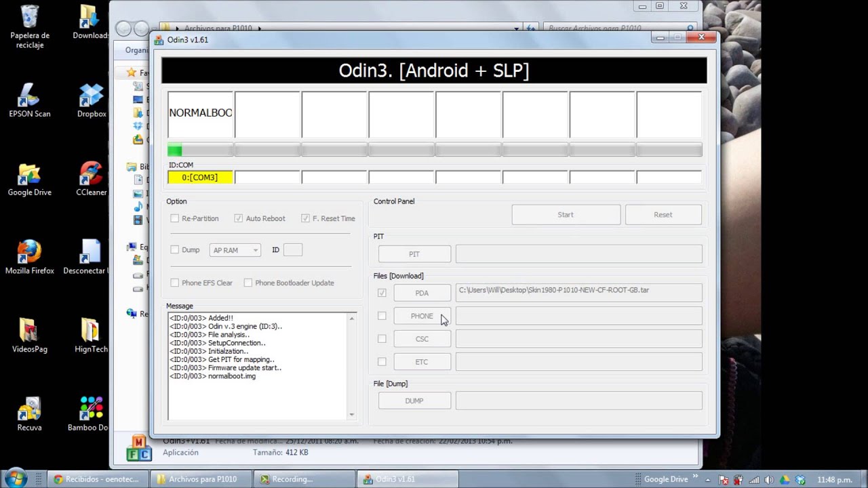Viewport: 868px width, 488px height.
Task: Open Organizar menu in Explorer window
Action: [136, 50]
